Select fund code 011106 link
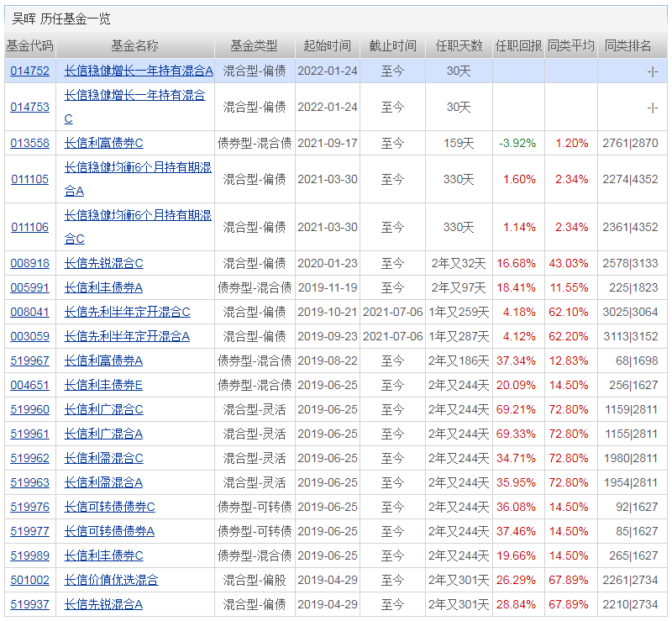The height and width of the screenshot is (621, 672). 29,227
